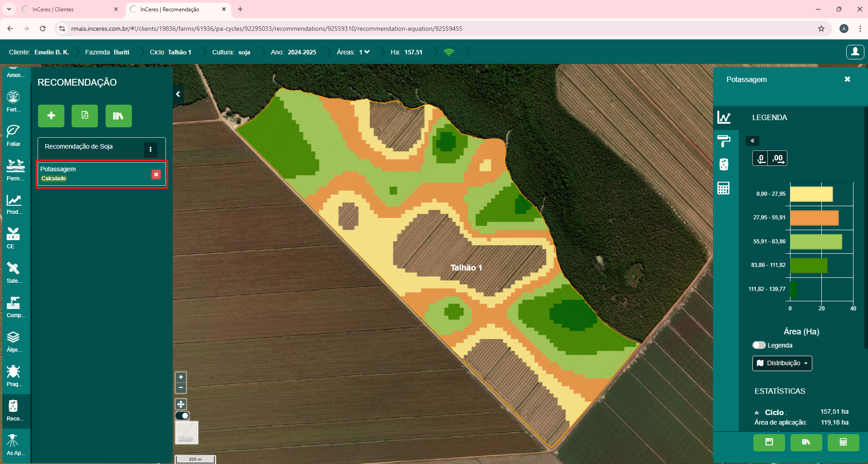Image resolution: width=868 pixels, height=464 pixels.
Task: Click the light green 55,91 - 83,86 legend bar
Action: 816,242
